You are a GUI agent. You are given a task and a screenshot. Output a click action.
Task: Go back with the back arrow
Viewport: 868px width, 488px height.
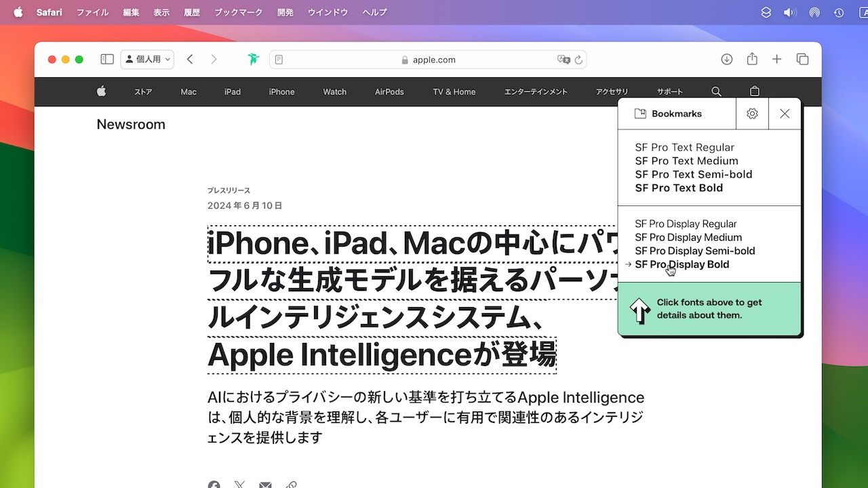(x=190, y=60)
